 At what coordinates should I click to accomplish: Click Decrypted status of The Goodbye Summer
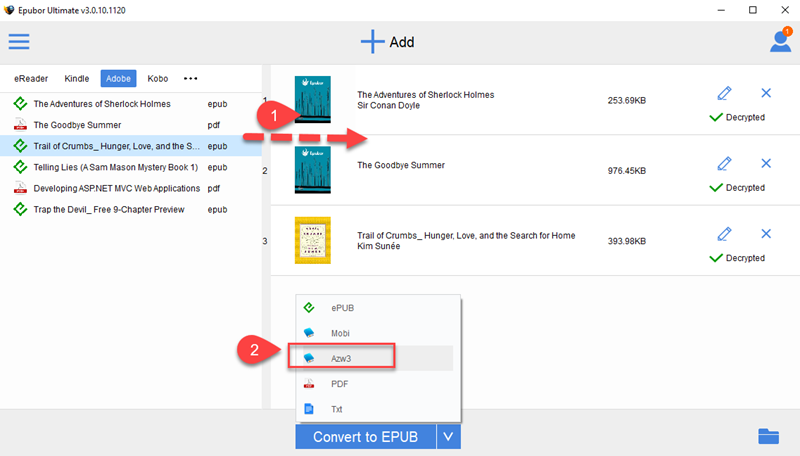(737, 188)
